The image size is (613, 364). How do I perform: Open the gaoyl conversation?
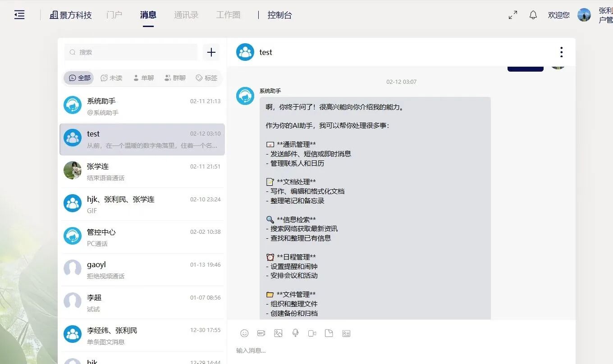(142, 270)
